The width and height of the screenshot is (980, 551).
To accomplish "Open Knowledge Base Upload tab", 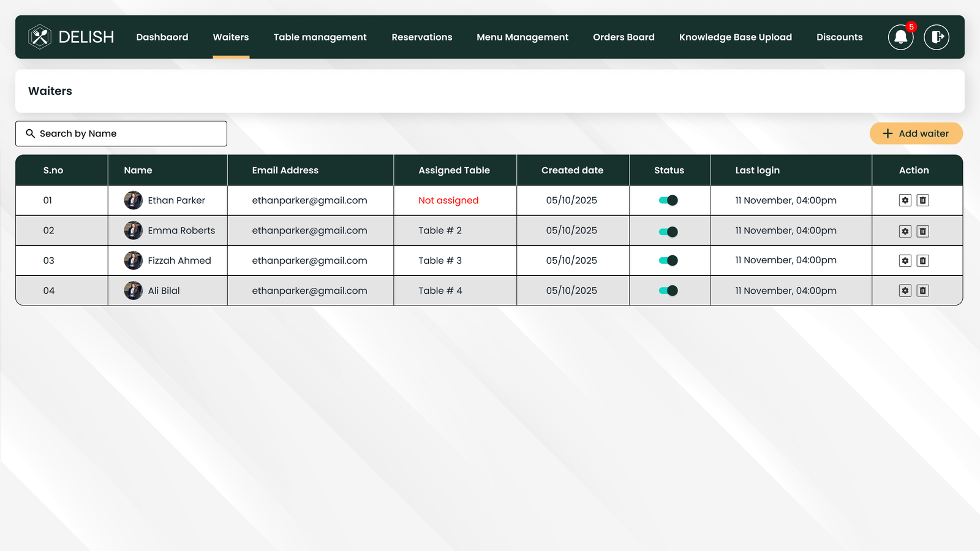I will coord(736,37).
